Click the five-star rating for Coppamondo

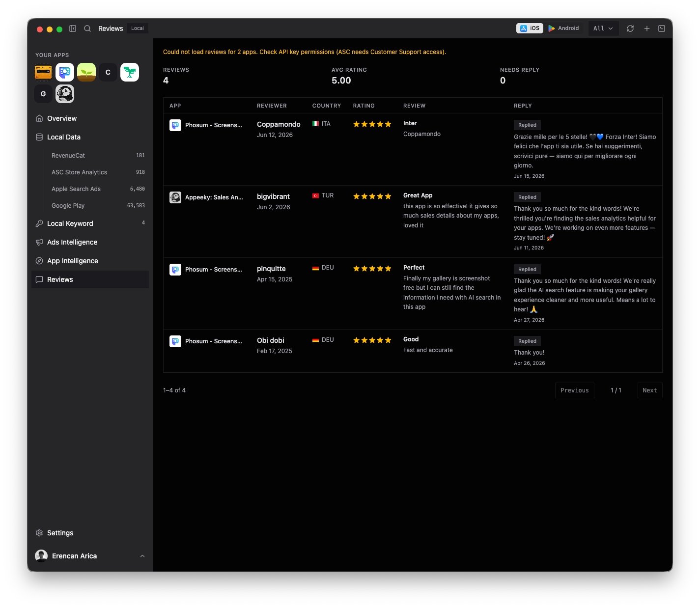372,124
